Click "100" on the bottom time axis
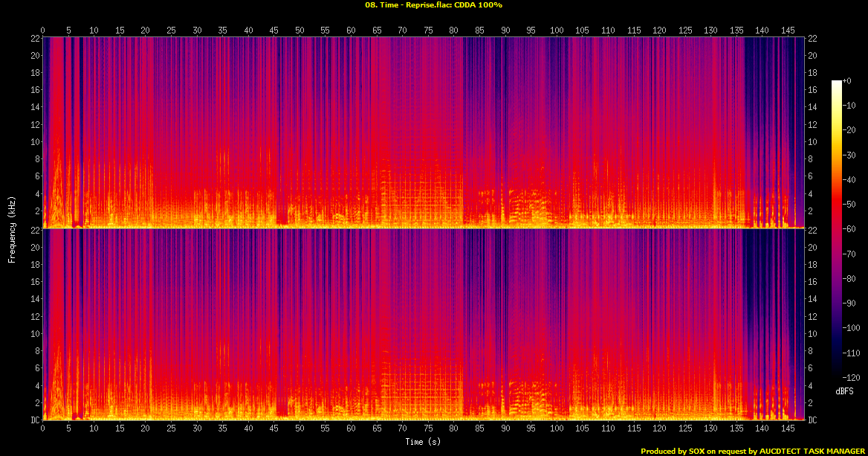The height and width of the screenshot is (456, 868). (557, 428)
